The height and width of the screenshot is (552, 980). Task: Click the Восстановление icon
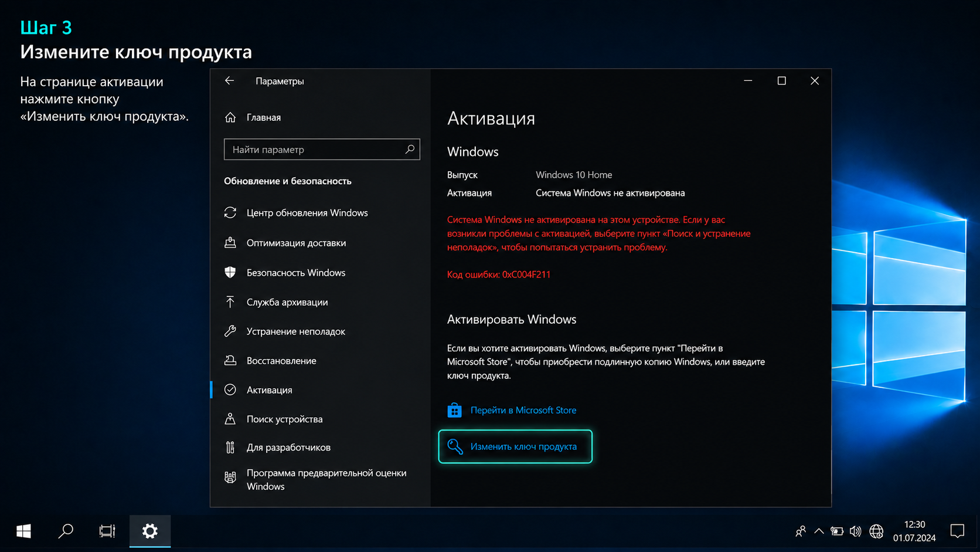(x=230, y=361)
